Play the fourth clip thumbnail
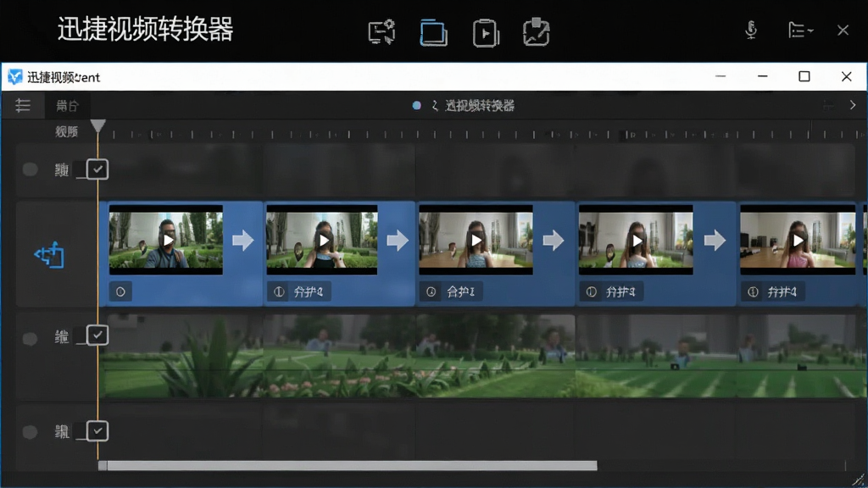868x488 pixels. pyautogui.click(x=637, y=240)
